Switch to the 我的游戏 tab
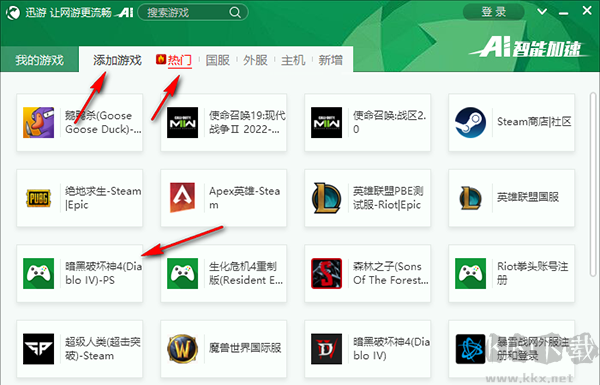600x385 pixels. click(x=39, y=60)
